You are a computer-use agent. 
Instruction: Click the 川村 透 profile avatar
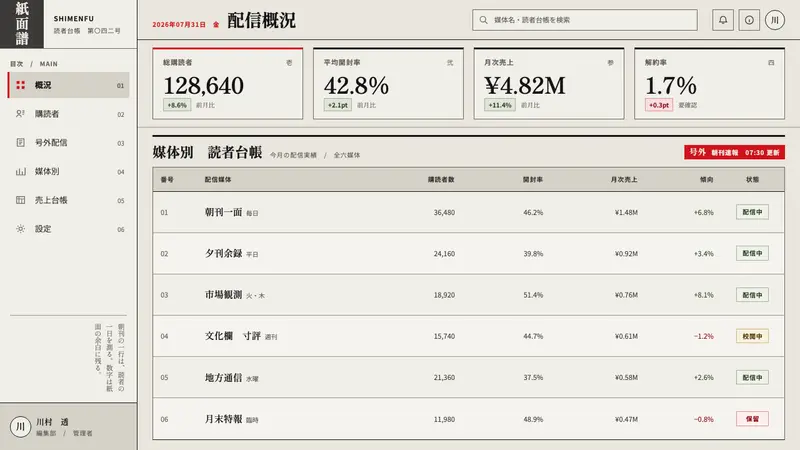(x=20, y=427)
